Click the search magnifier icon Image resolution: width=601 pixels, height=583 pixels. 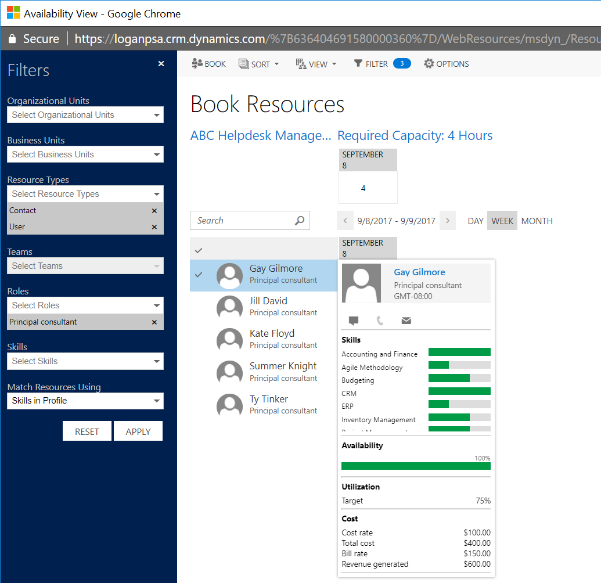point(300,220)
